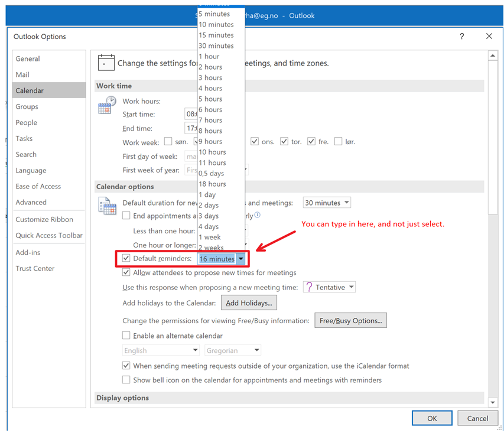This screenshot has height=436, width=504.
Task: Click the Work time clock calendar icon
Action: (106, 105)
